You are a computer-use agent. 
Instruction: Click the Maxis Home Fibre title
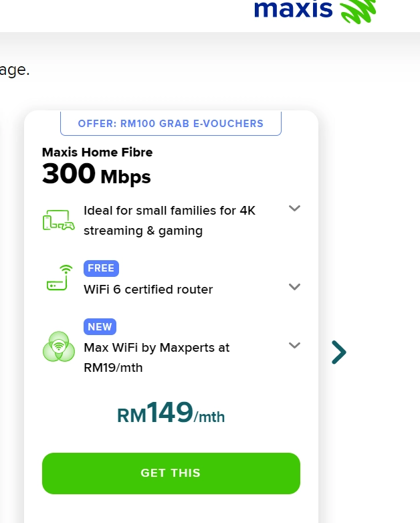[97, 152]
